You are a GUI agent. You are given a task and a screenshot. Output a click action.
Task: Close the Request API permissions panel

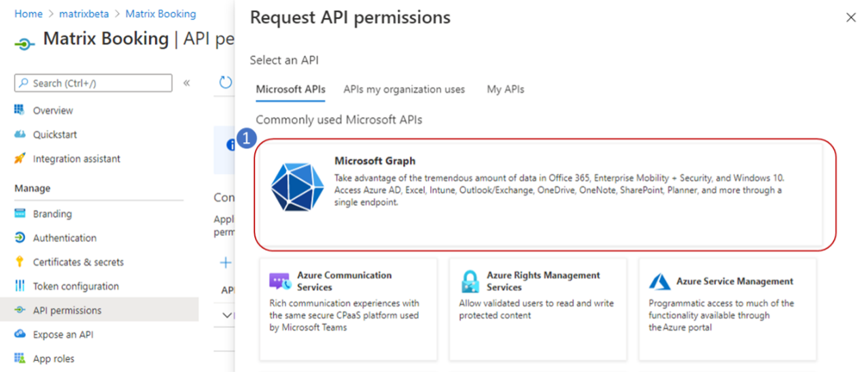(851, 18)
